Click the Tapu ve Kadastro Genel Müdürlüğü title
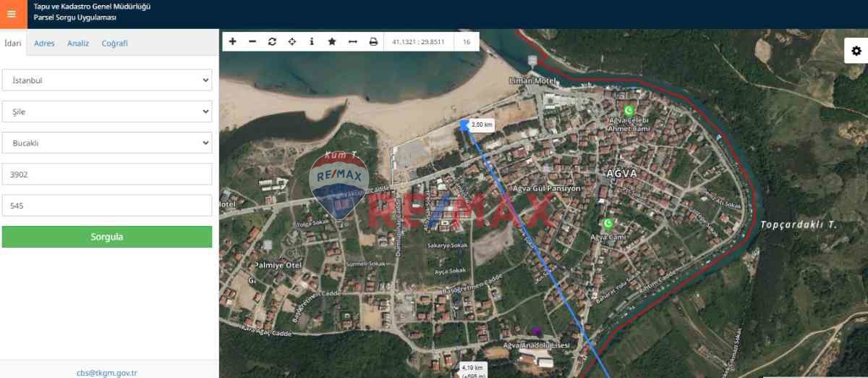Viewport: 868px width, 378px height. pos(93,7)
